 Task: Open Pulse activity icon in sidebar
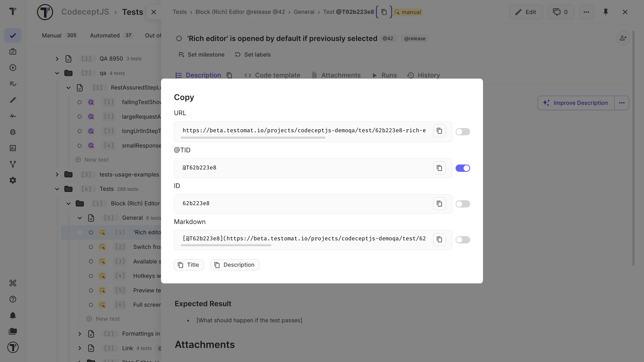[13, 116]
